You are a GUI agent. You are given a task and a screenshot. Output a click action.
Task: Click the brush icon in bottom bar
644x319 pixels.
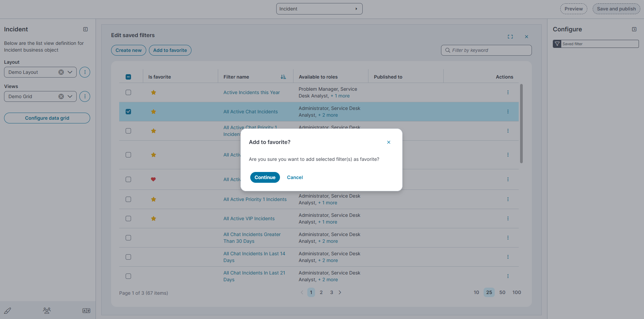(x=8, y=311)
